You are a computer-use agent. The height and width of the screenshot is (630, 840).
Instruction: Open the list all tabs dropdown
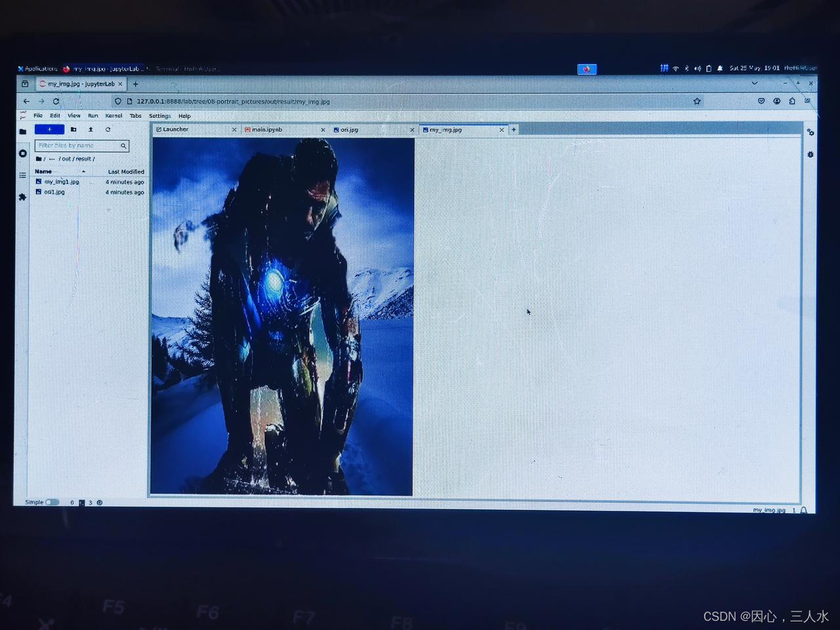755,83
